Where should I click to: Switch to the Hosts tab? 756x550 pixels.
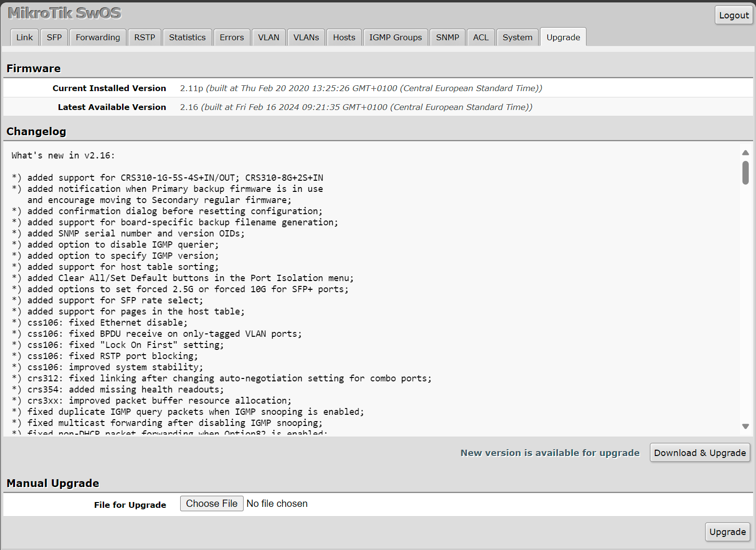[344, 37]
